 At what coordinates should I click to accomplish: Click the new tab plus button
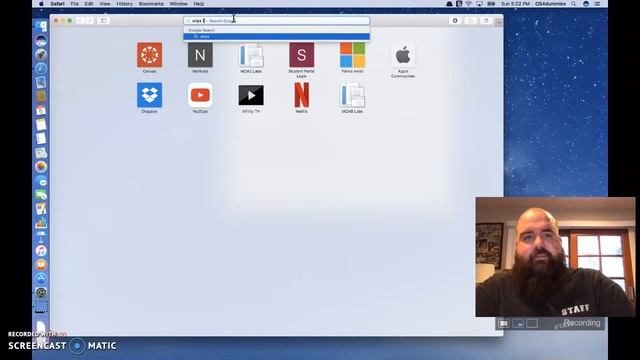[x=499, y=22]
